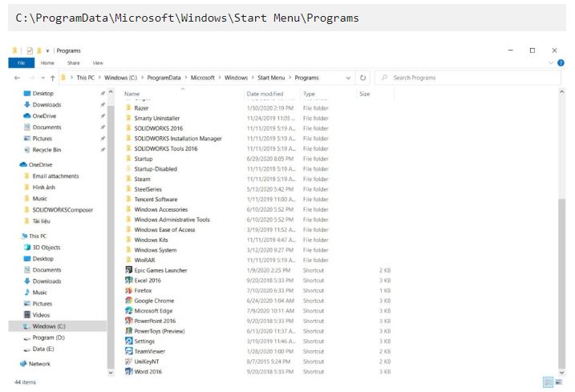
Task: Go up one folder level arrow
Action: point(52,78)
